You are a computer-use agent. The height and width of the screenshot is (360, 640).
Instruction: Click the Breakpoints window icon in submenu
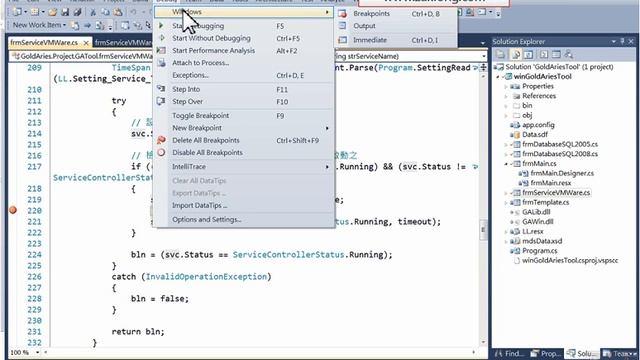[342, 14]
